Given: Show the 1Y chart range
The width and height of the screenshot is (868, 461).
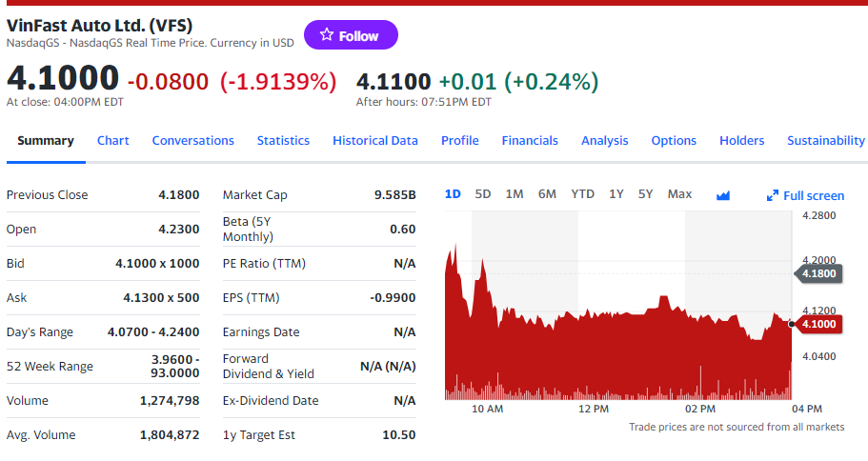Looking at the screenshot, I should click(x=616, y=194).
